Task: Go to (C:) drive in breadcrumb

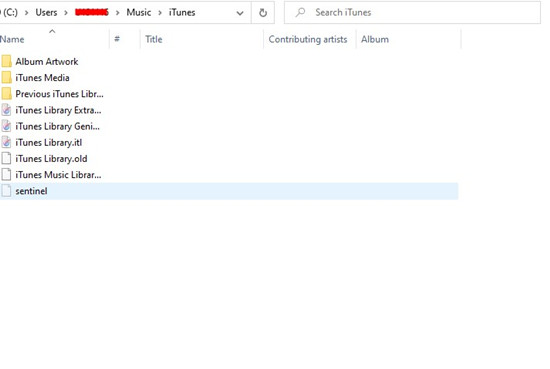Action: tap(10, 12)
